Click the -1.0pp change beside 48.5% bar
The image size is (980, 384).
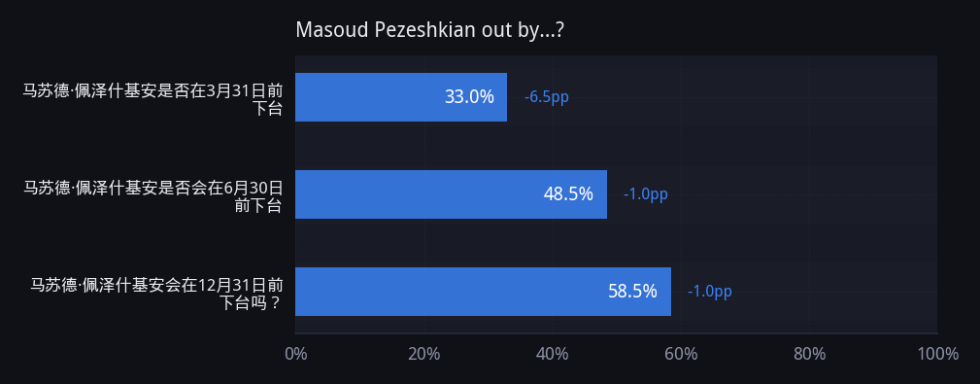[646, 194]
